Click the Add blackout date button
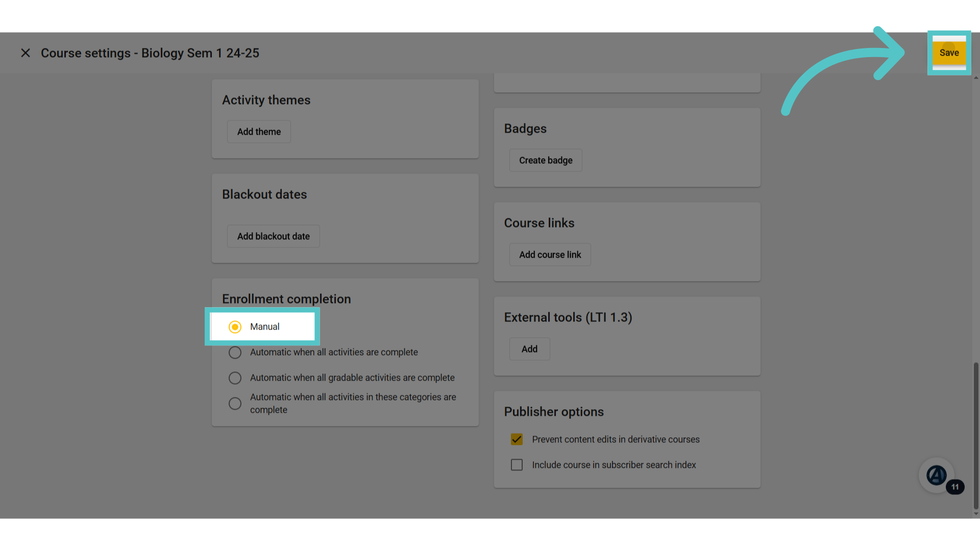 (x=274, y=236)
